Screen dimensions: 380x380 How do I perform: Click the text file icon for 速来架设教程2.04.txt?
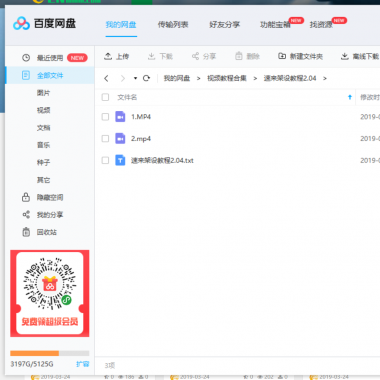[x=120, y=160]
